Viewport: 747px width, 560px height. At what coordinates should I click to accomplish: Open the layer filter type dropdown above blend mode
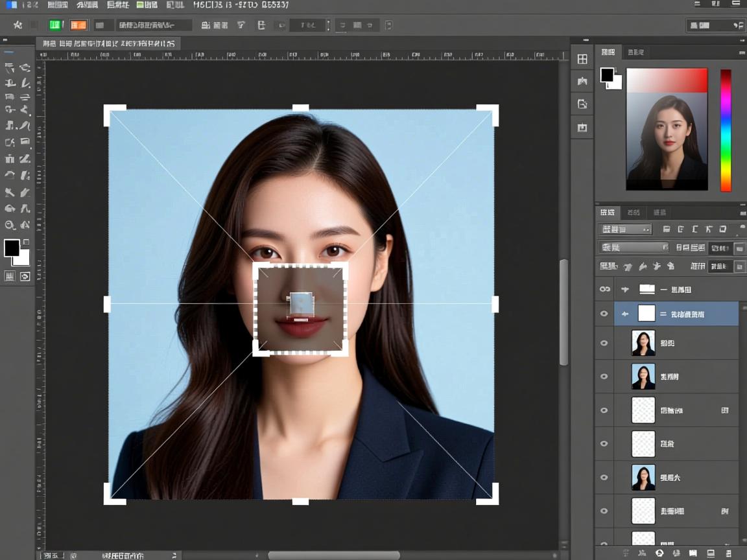(x=625, y=229)
